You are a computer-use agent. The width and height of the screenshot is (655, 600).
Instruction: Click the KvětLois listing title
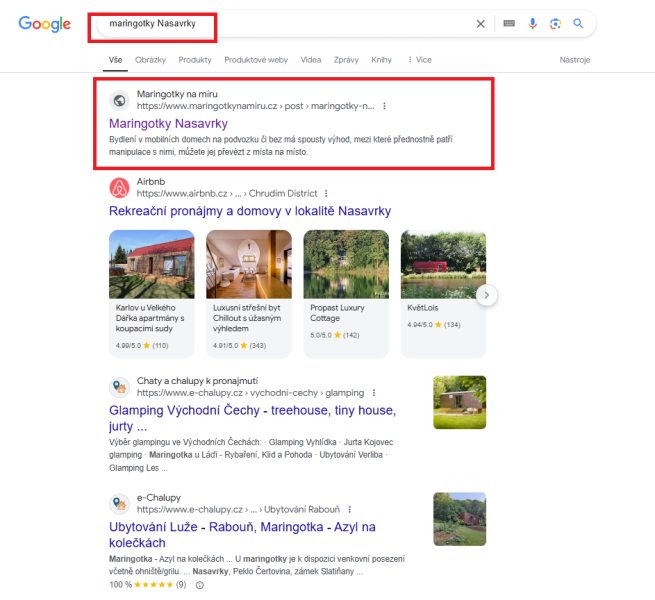(x=423, y=308)
